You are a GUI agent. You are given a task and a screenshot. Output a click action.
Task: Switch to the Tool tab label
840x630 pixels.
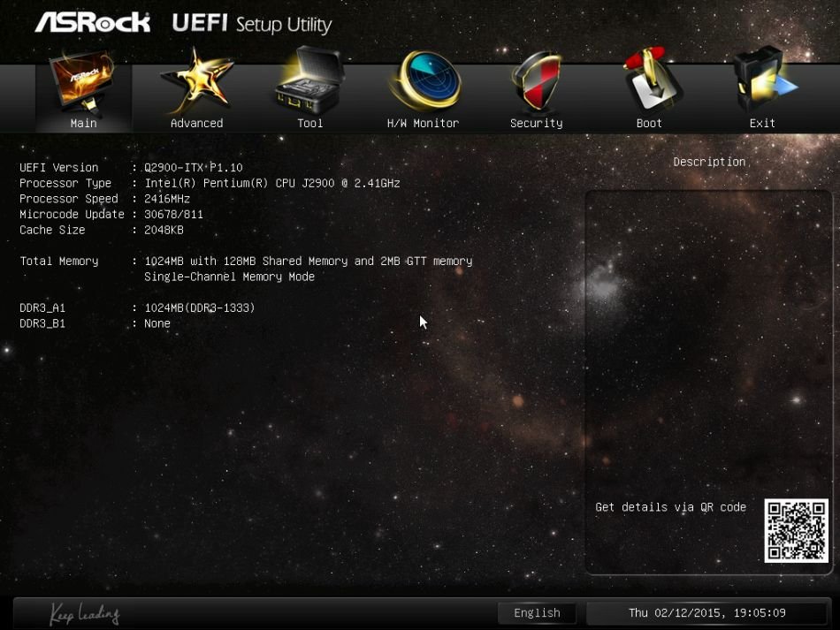[310, 123]
